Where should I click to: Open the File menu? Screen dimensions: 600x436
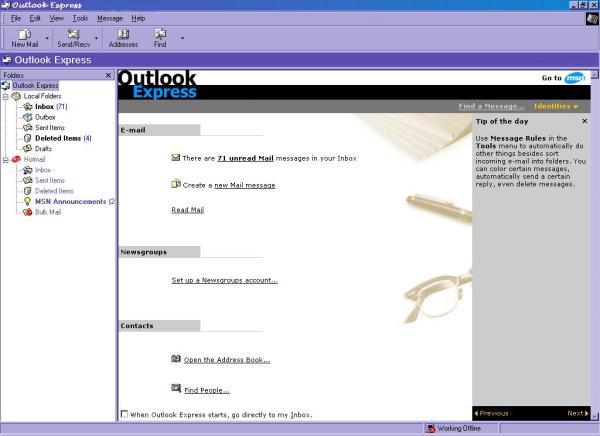tap(16, 18)
